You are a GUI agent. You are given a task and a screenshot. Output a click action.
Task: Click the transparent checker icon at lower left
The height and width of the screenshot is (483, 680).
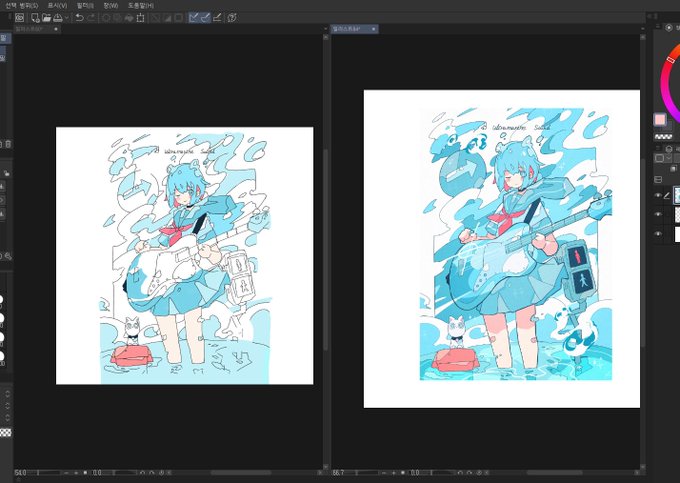(6, 432)
